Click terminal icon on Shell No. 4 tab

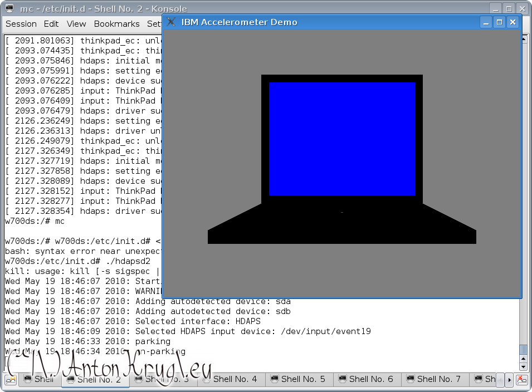point(206,379)
